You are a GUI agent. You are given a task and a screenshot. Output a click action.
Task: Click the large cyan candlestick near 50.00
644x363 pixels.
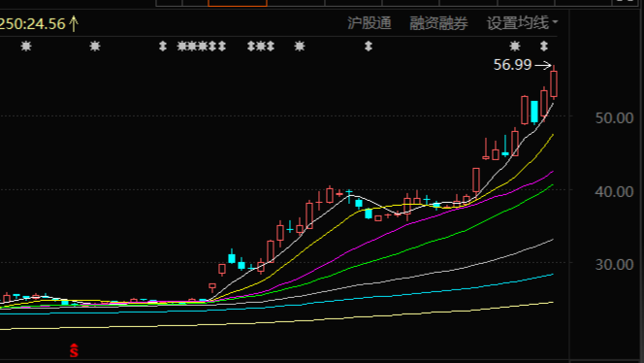coord(534,112)
